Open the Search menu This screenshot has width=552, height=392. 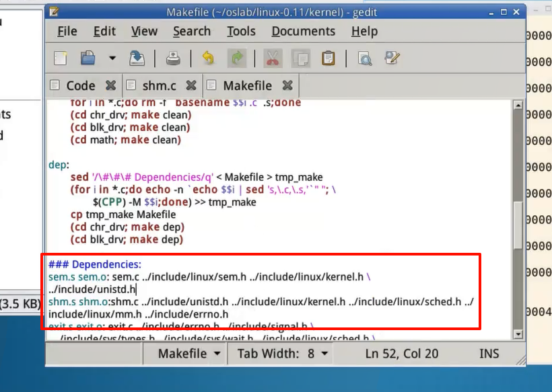pos(192,32)
